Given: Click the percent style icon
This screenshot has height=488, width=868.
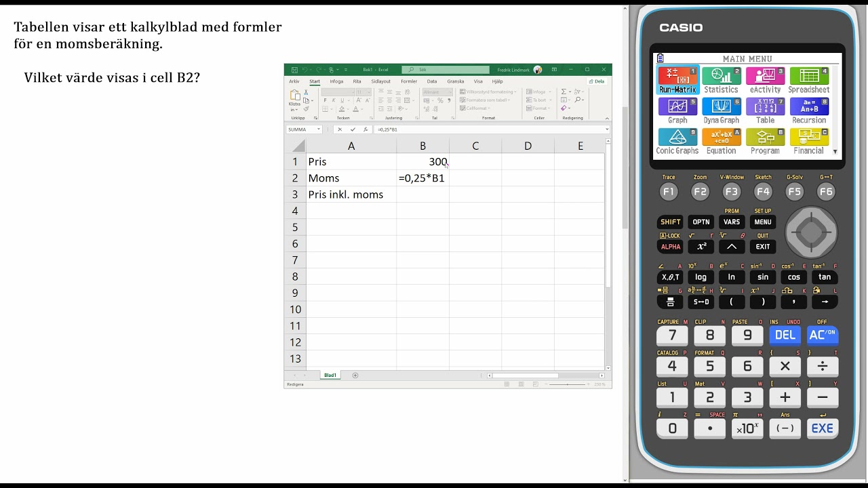Looking at the screenshot, I should 440,100.
